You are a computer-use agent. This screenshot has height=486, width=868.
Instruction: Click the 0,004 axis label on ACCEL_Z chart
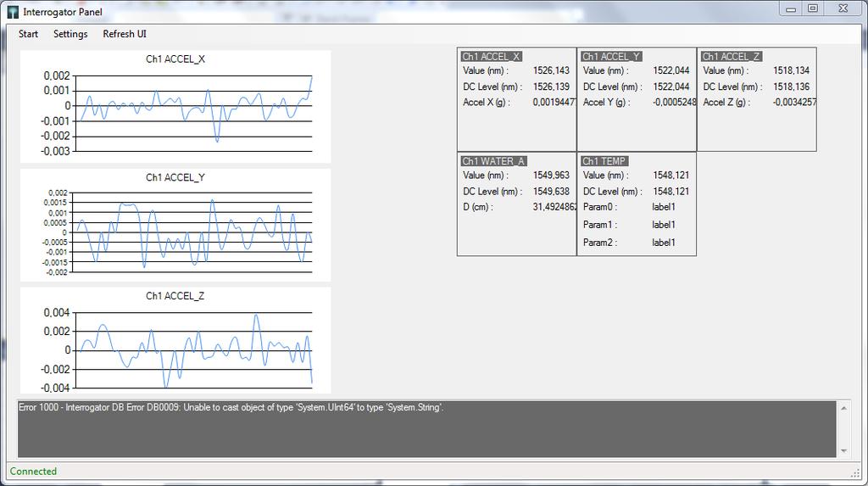pos(57,312)
